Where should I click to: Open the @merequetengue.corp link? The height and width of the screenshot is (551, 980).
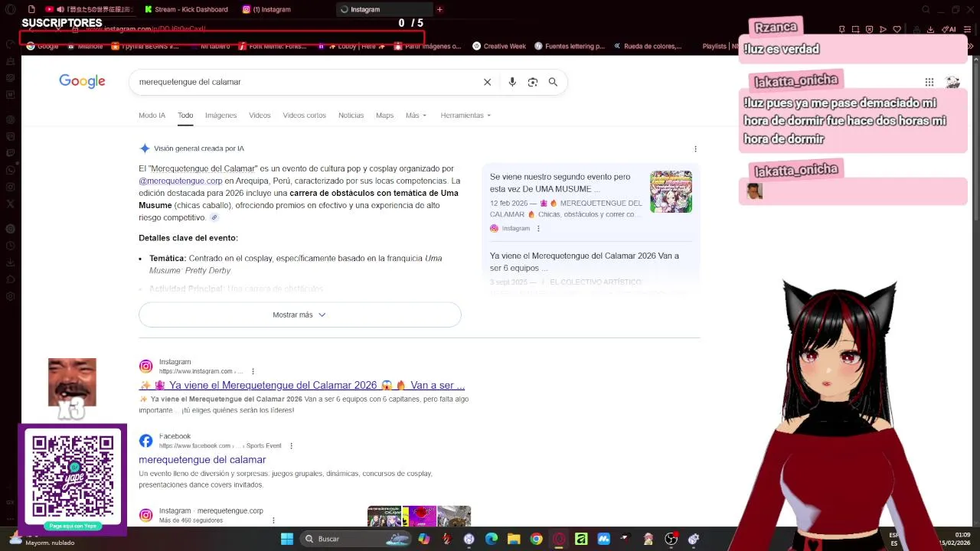pyautogui.click(x=181, y=181)
